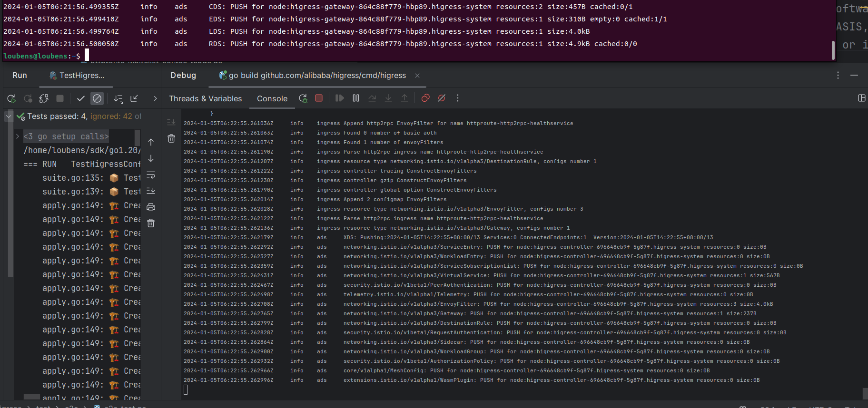Print the test output using printer icon

coord(151,207)
